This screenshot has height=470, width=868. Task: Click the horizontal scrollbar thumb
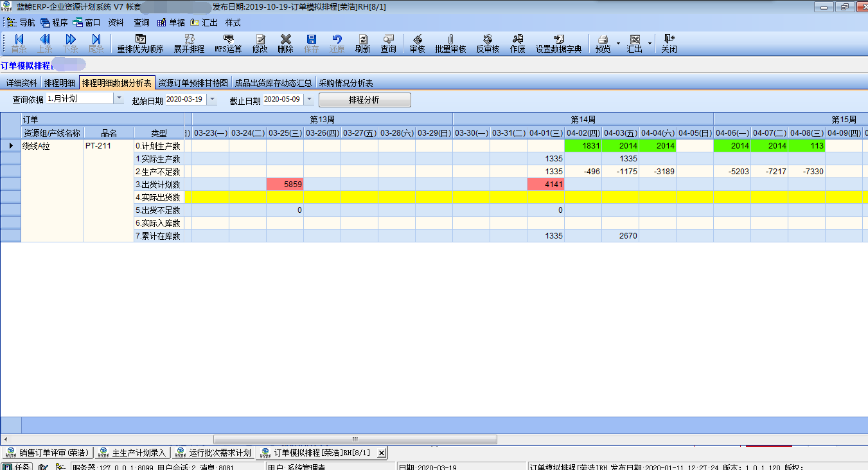(355, 439)
